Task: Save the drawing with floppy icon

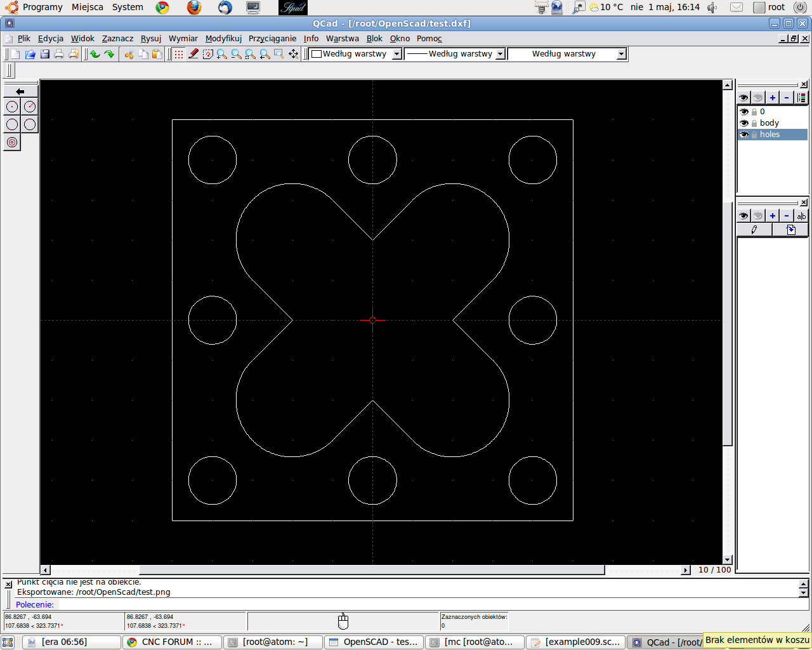Action: click(44, 54)
